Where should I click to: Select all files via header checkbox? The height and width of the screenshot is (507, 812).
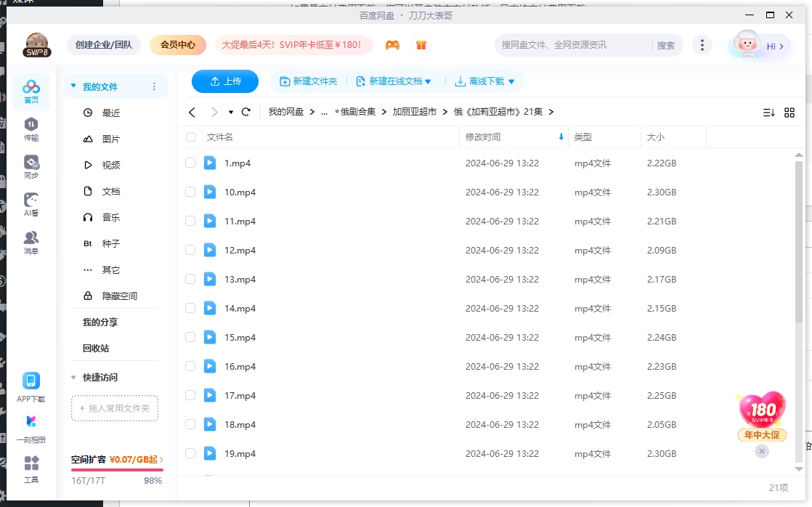coord(190,137)
